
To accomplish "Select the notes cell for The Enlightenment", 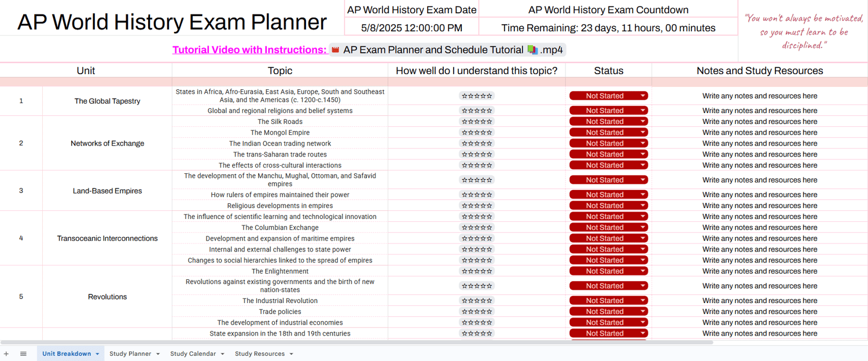I will [760, 271].
